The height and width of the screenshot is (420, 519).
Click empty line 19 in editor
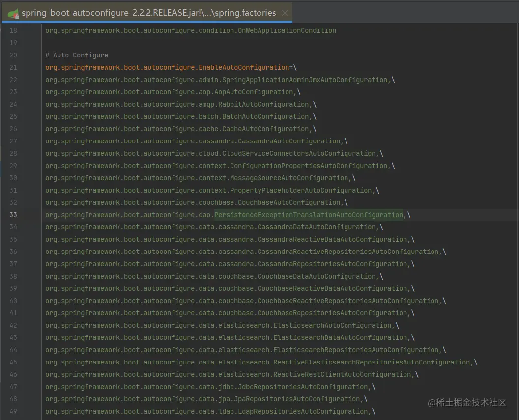pyautogui.click(x=280, y=43)
